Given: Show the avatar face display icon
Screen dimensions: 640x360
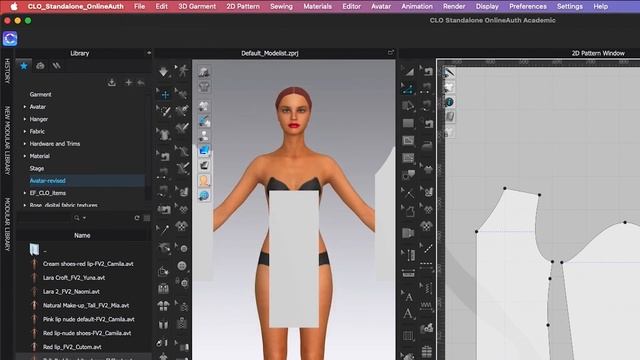Looking at the screenshot, I should pos(204,180).
